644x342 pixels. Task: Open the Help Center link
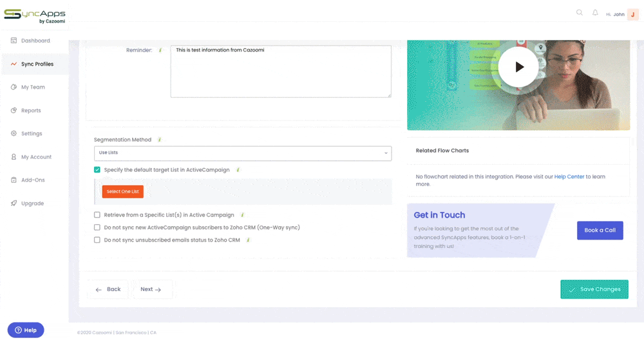[569, 176]
